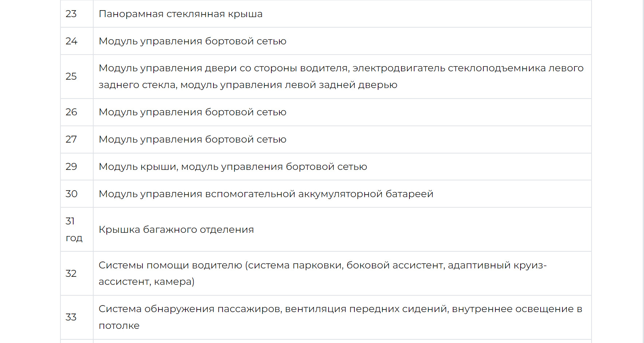Click the row number 24 cell

pos(71,41)
